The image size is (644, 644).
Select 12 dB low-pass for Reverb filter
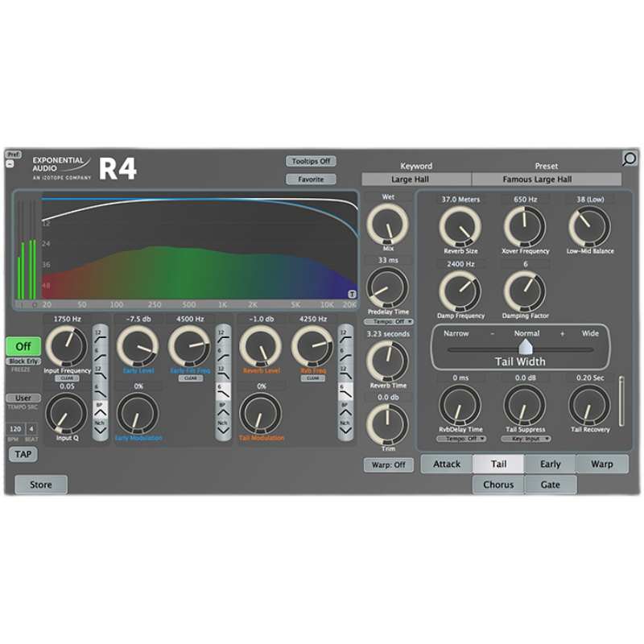(x=345, y=372)
